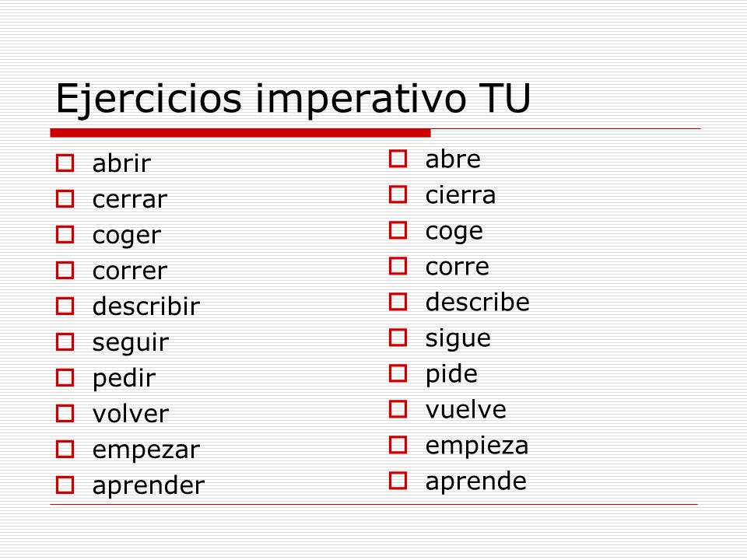Mark the box next to seguir
747x560 pixels.
pos(65,342)
